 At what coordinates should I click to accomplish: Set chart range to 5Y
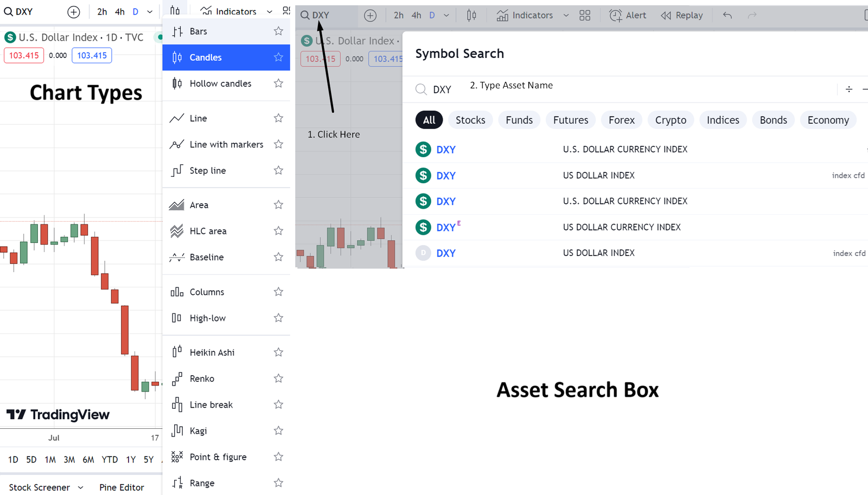[x=149, y=460]
